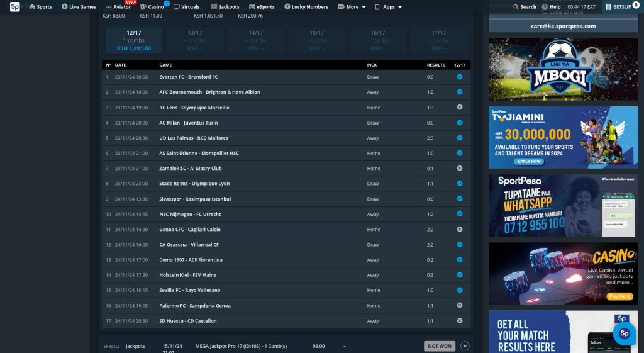The image size is (644, 353).
Task: Select the 17/17 combs tab
Action: pyautogui.click(x=438, y=40)
